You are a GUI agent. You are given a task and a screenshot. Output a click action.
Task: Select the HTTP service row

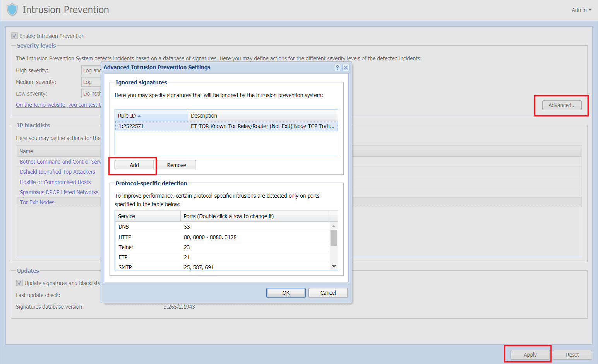tap(222, 237)
